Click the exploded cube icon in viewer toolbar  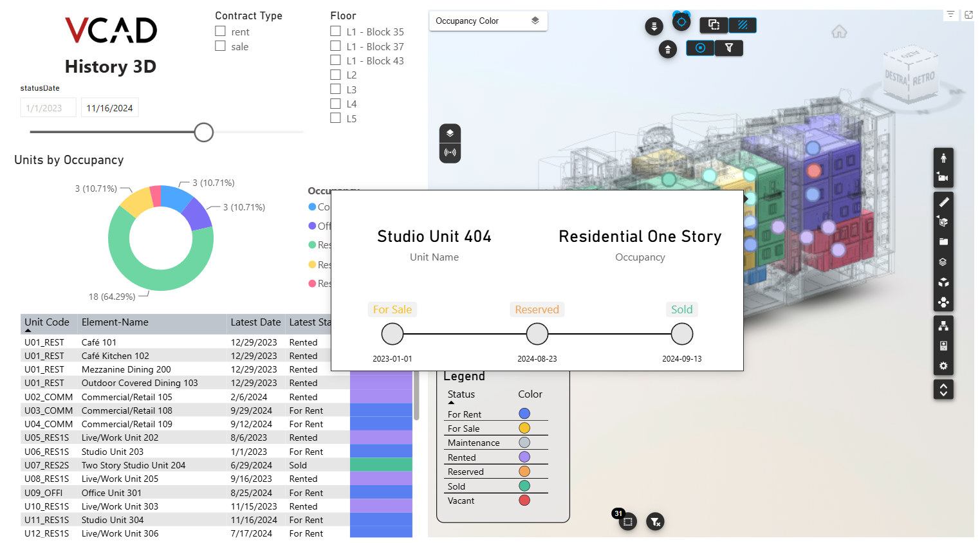click(x=943, y=282)
